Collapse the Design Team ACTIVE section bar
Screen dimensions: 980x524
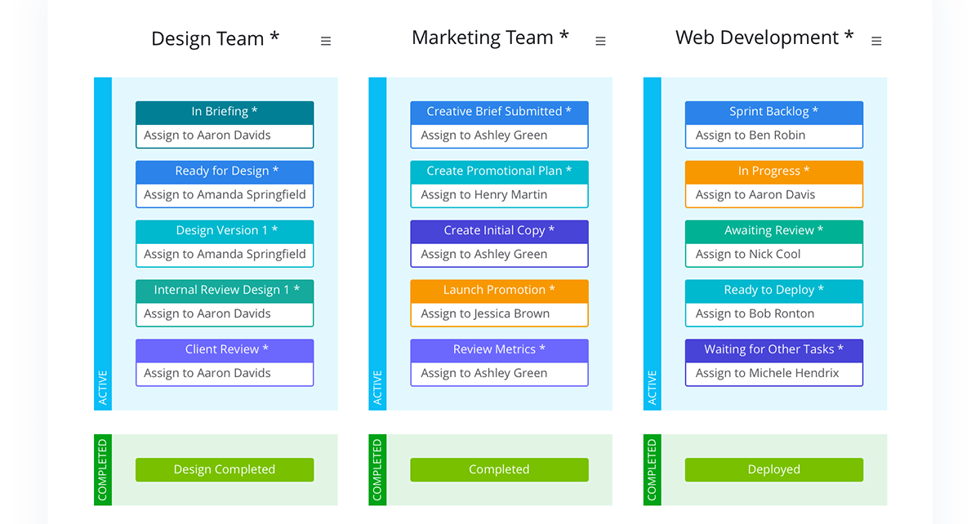click(x=103, y=244)
